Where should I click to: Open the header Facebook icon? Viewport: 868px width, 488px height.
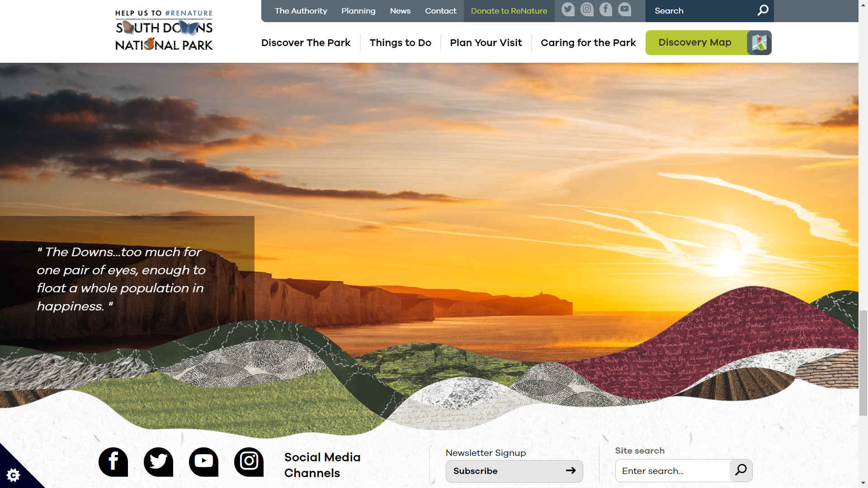tap(606, 9)
